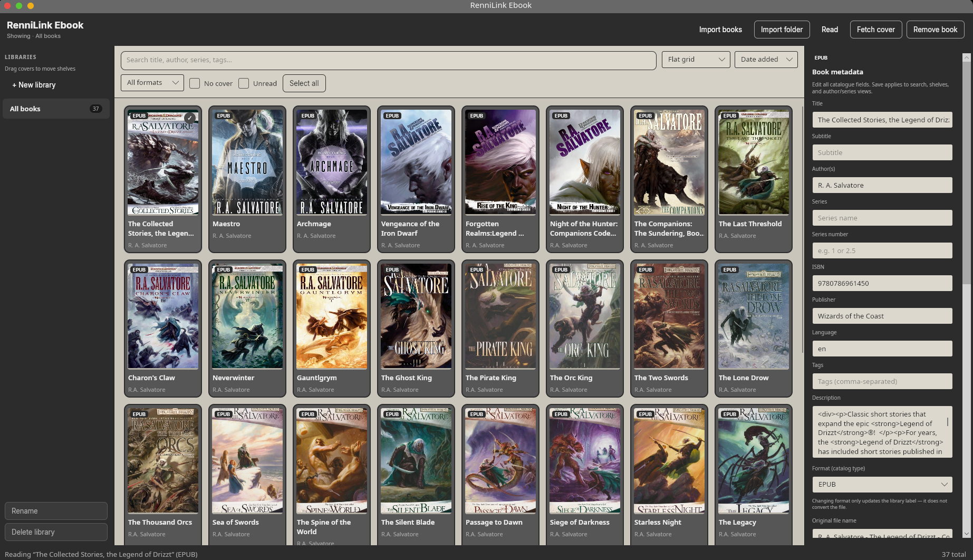This screenshot has width=973, height=560.
Task: Select the Forgotten Realms:Legend book cover
Action: [500, 162]
